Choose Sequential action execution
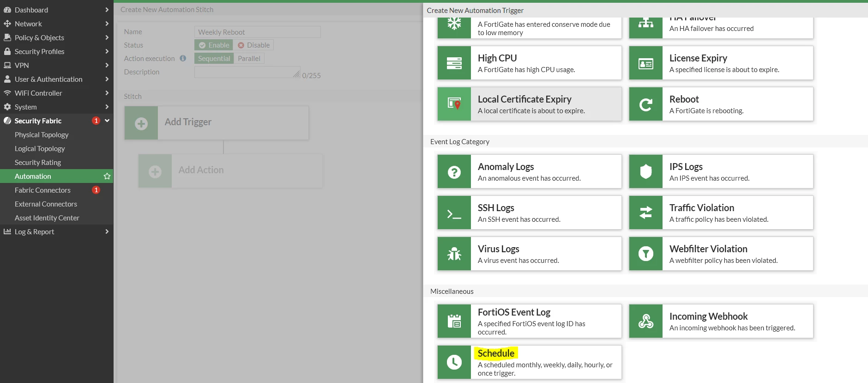Image resolution: width=868 pixels, height=383 pixels. [214, 58]
